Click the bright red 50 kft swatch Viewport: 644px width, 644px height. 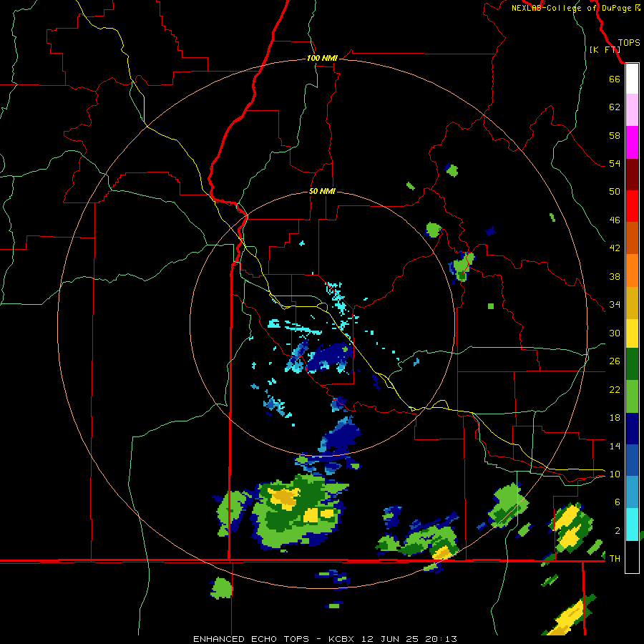(x=632, y=206)
